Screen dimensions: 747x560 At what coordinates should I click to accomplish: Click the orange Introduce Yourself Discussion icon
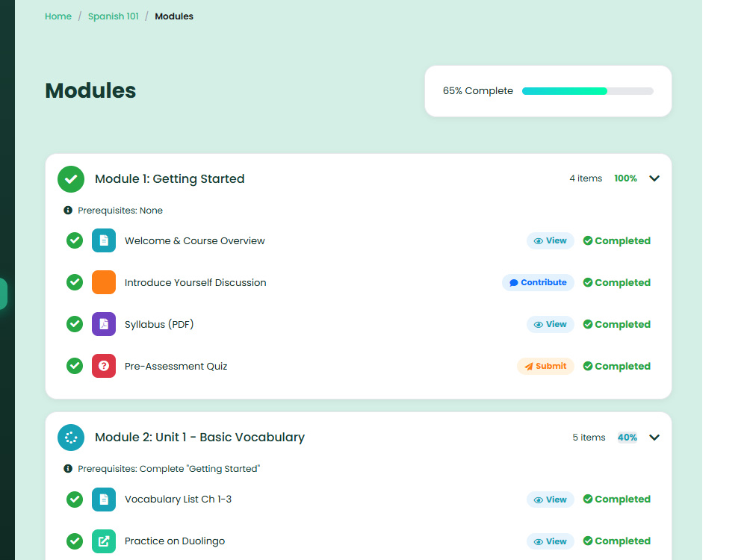pyautogui.click(x=104, y=282)
